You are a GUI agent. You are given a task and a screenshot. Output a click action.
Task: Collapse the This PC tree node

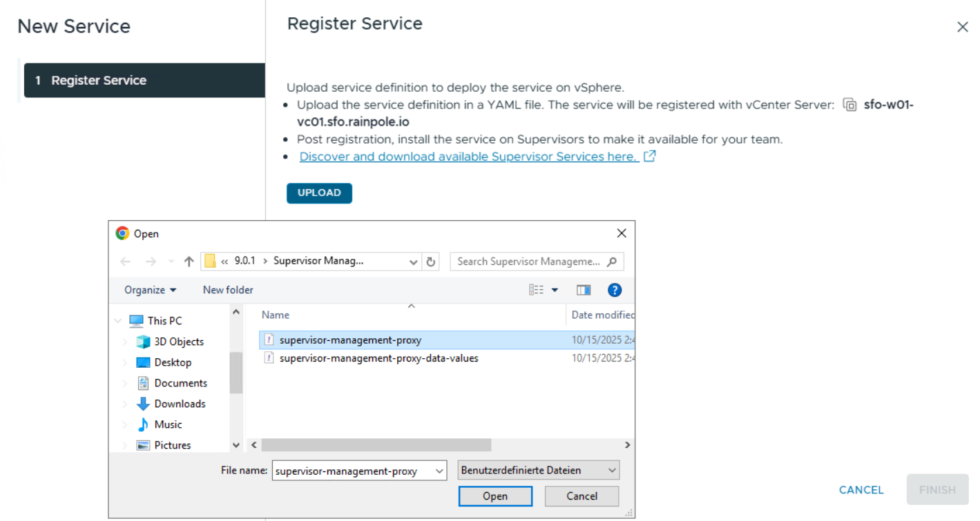click(118, 321)
